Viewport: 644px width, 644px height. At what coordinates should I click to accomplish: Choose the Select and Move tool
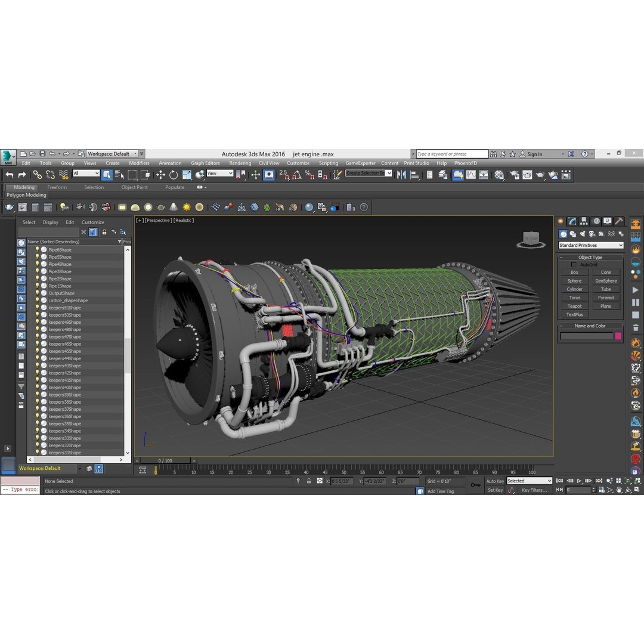160,175
